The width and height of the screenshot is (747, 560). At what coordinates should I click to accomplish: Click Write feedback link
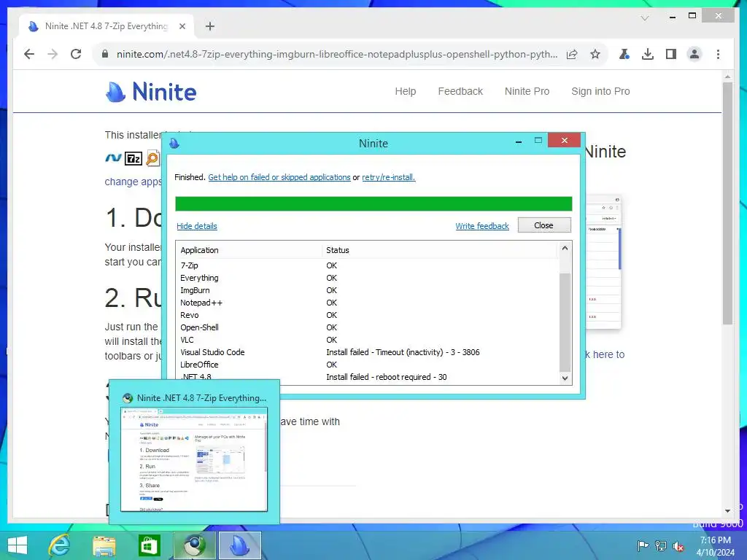pos(482,226)
